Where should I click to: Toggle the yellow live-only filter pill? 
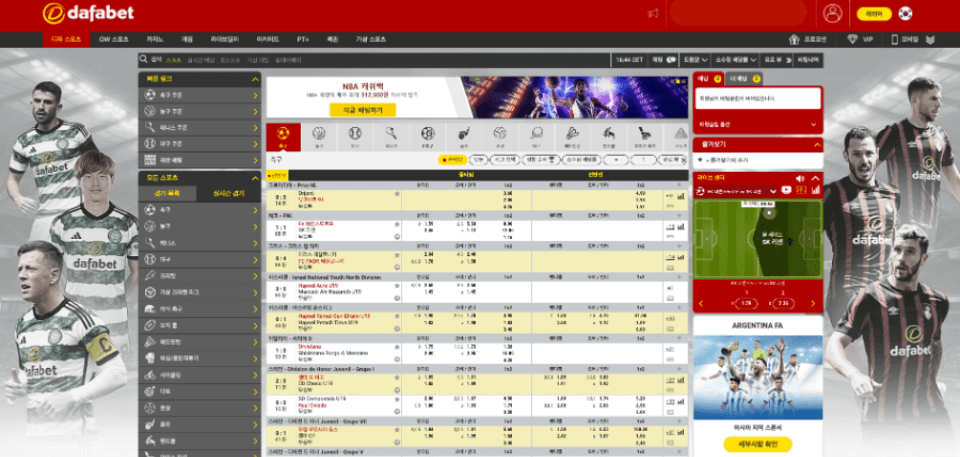point(452,159)
